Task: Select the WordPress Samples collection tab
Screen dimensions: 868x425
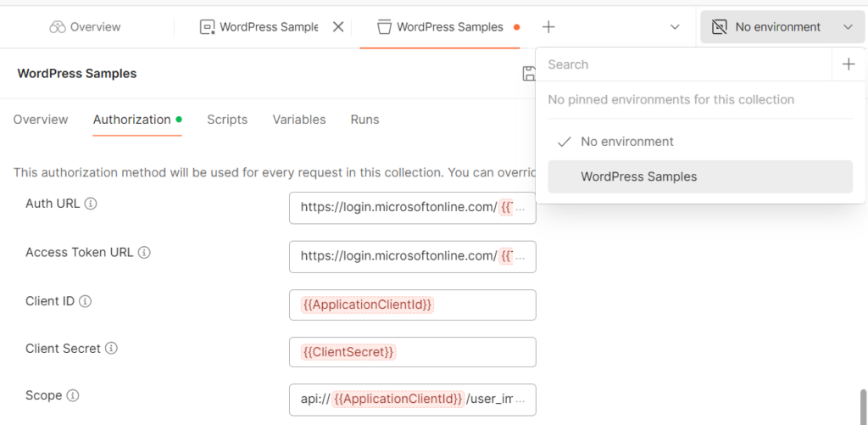Action: pos(440,26)
